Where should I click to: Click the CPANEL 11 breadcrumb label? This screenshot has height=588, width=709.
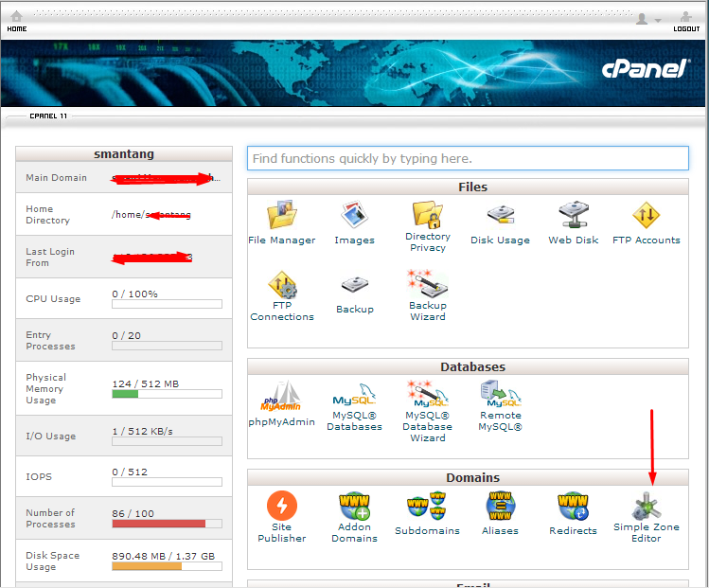[x=48, y=116]
